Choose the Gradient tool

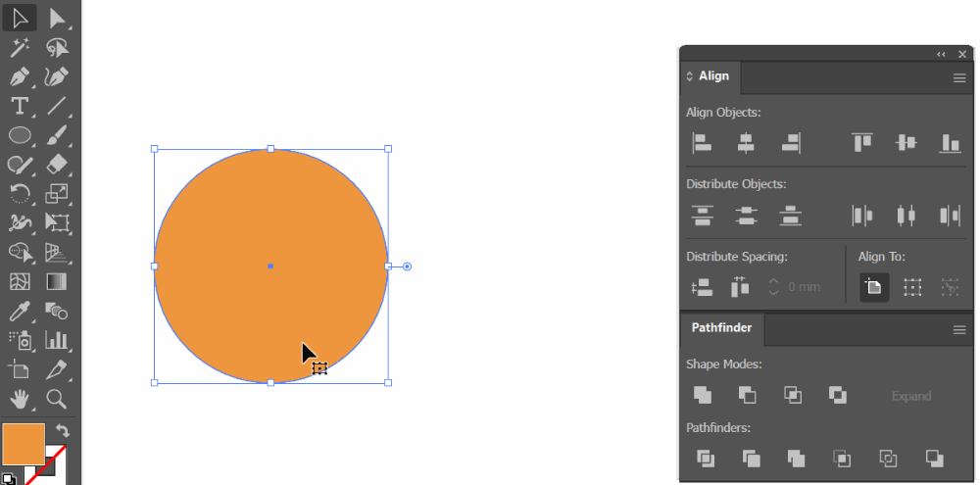57,281
